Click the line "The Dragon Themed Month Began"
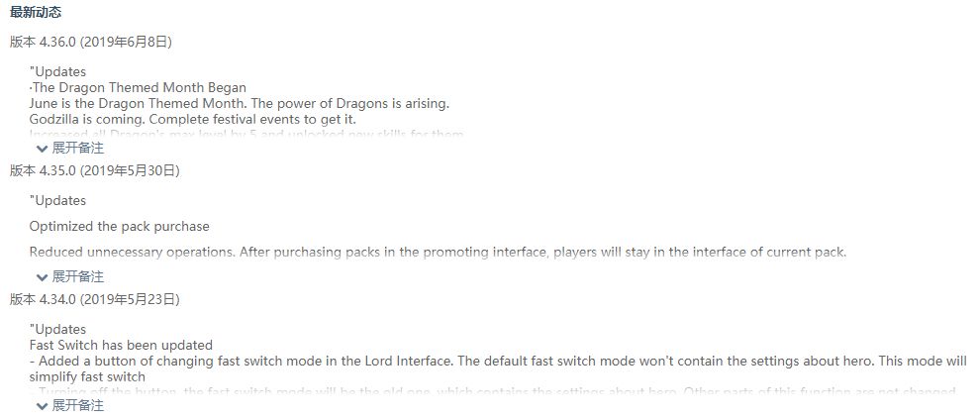 click(138, 87)
